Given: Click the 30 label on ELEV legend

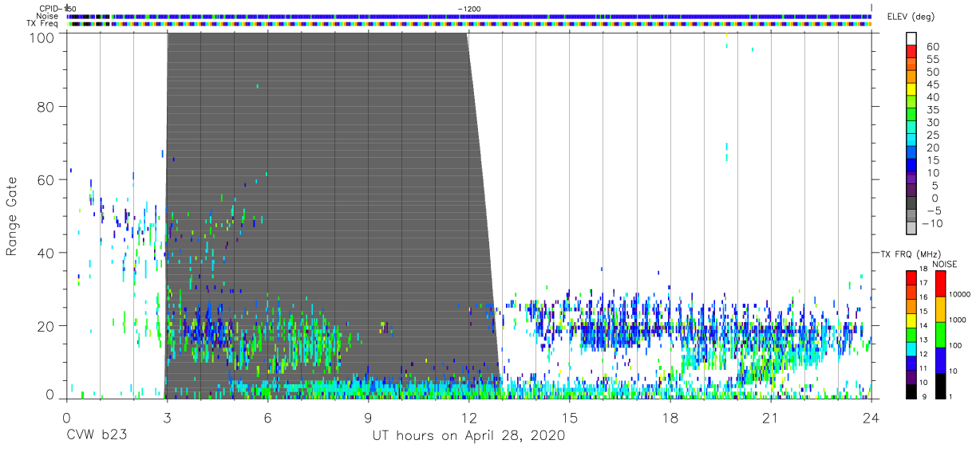Looking at the screenshot, I should (932, 122).
